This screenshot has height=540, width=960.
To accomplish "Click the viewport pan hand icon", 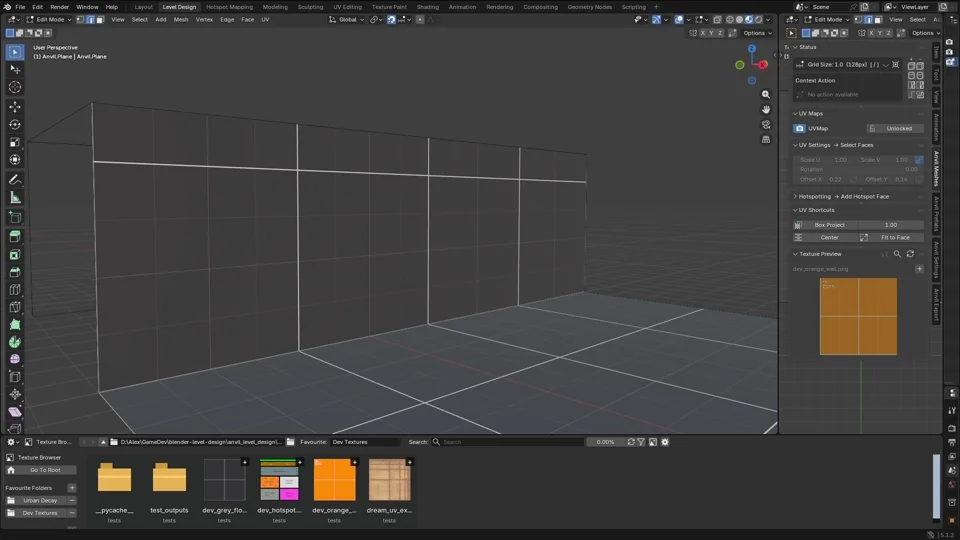I will (766, 110).
